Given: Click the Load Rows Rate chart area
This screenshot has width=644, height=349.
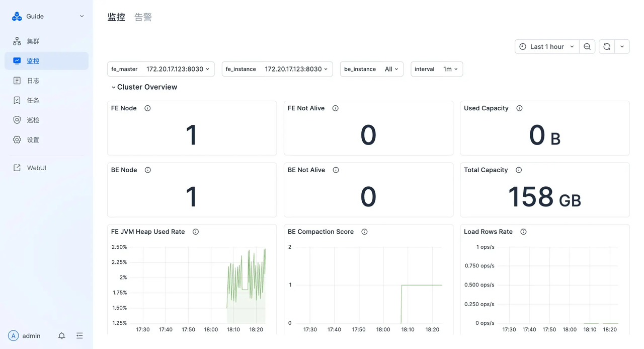Looking at the screenshot, I should [559, 285].
